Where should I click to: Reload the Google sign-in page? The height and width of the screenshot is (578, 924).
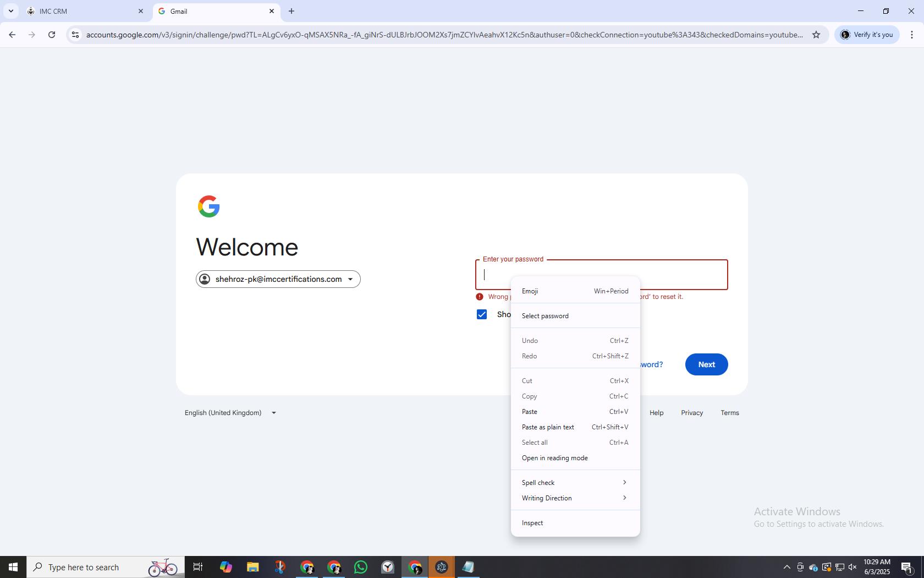(52, 35)
